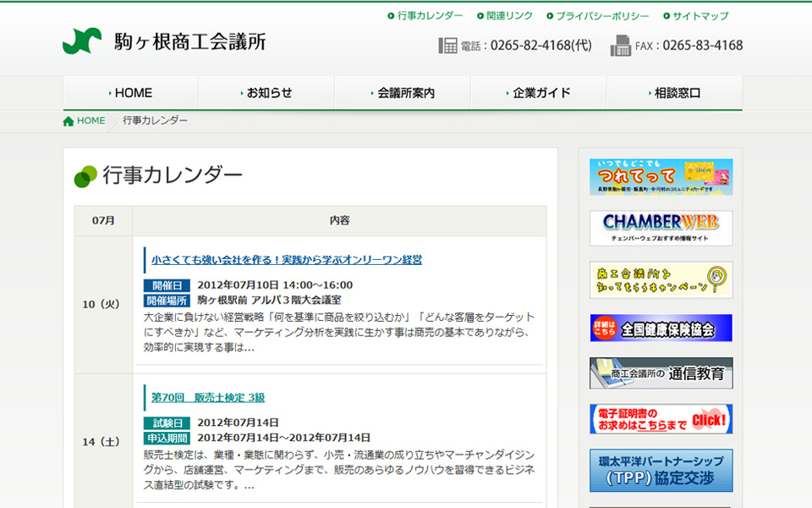812x508 pixels.
Task: Go to 会議所案内 navigation tab
Action: pyautogui.click(x=403, y=93)
